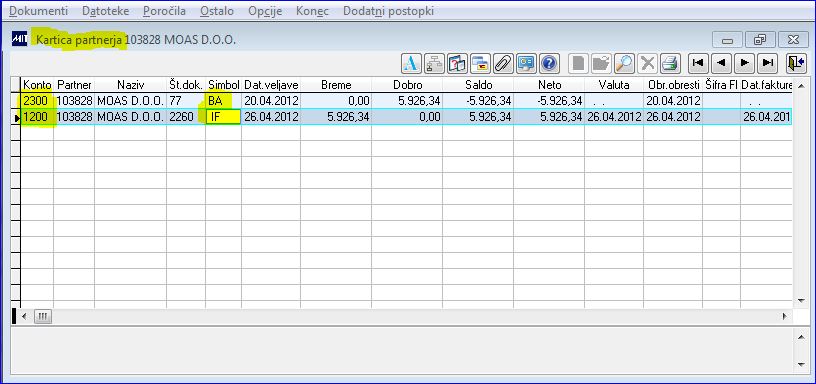Click the font letter A toolbar icon

pyautogui.click(x=411, y=63)
